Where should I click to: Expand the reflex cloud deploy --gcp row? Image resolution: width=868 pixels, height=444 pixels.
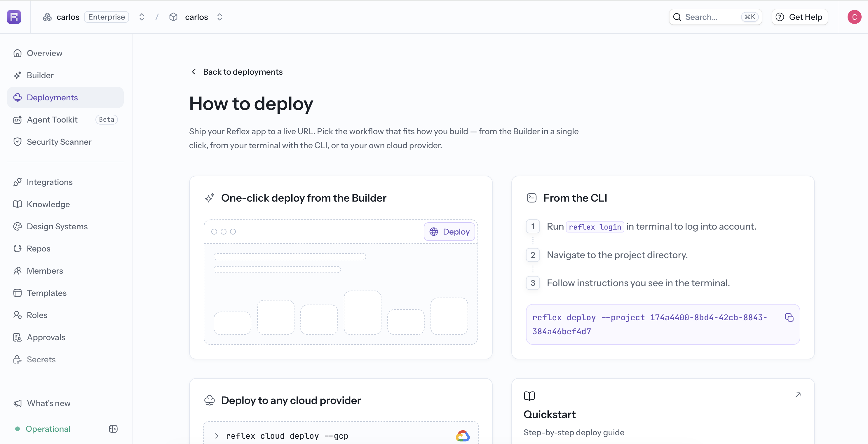tap(217, 436)
